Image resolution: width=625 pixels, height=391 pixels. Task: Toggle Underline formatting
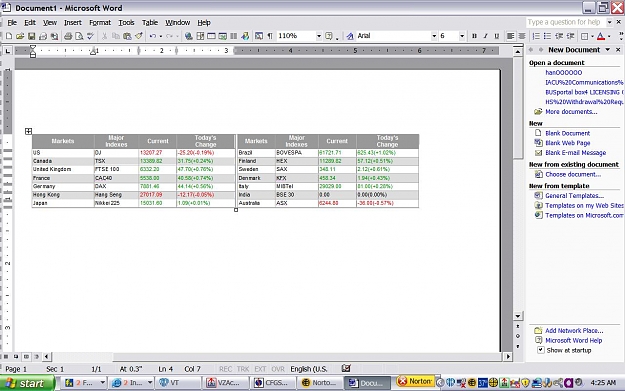click(x=496, y=36)
